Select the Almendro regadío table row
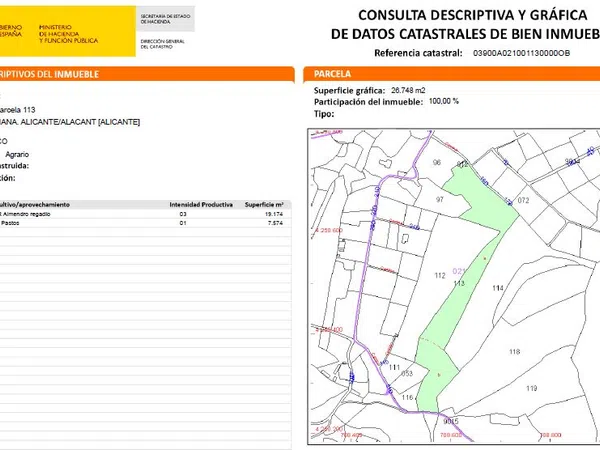Image resolution: width=600 pixels, height=450 pixels. point(140,214)
